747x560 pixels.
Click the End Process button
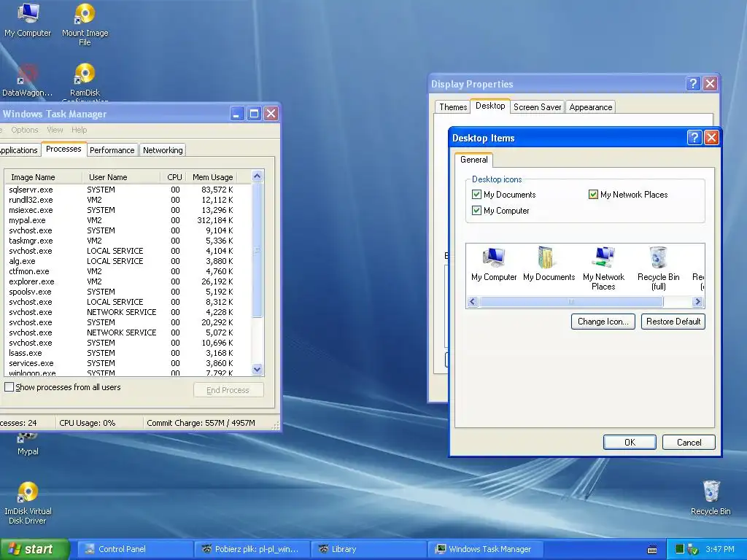coord(228,390)
